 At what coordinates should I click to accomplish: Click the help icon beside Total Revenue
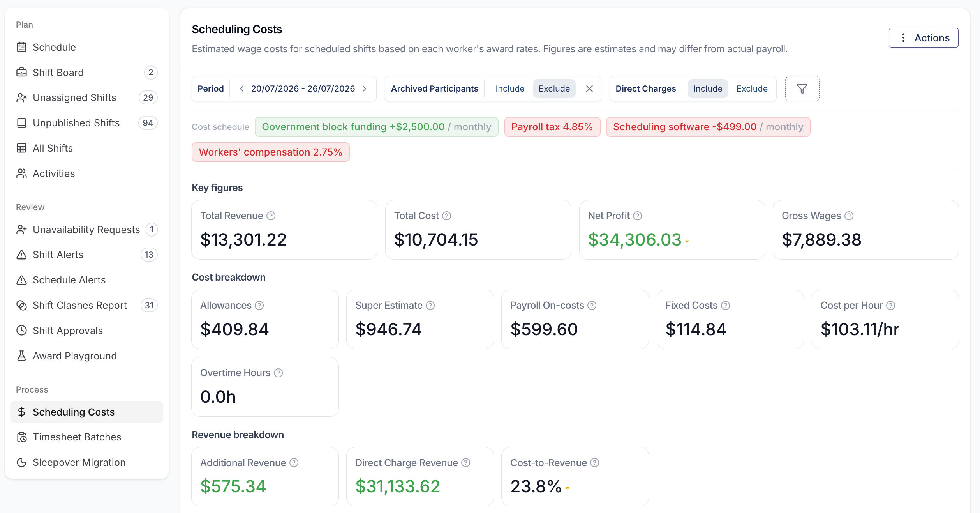[271, 216]
